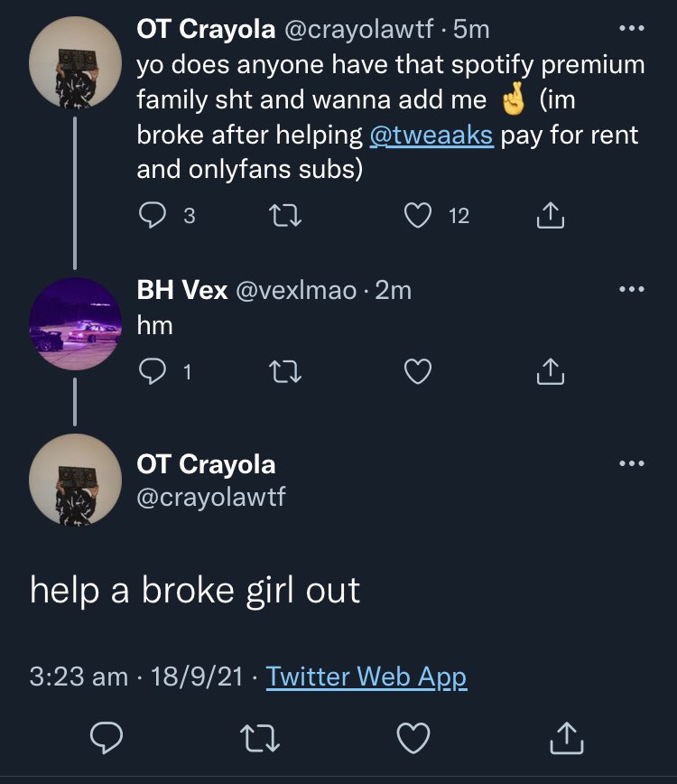677x784 pixels.
Task: Click the BH Vex display name
Action: tap(181, 291)
